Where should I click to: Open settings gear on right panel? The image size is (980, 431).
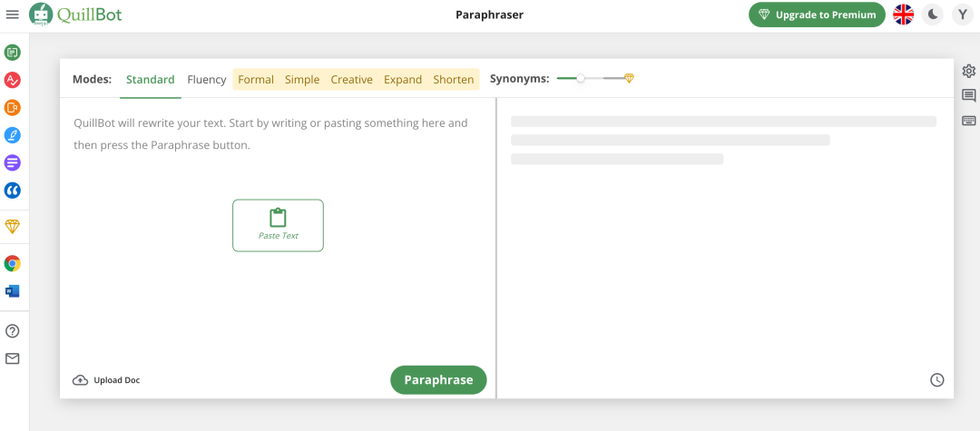968,71
